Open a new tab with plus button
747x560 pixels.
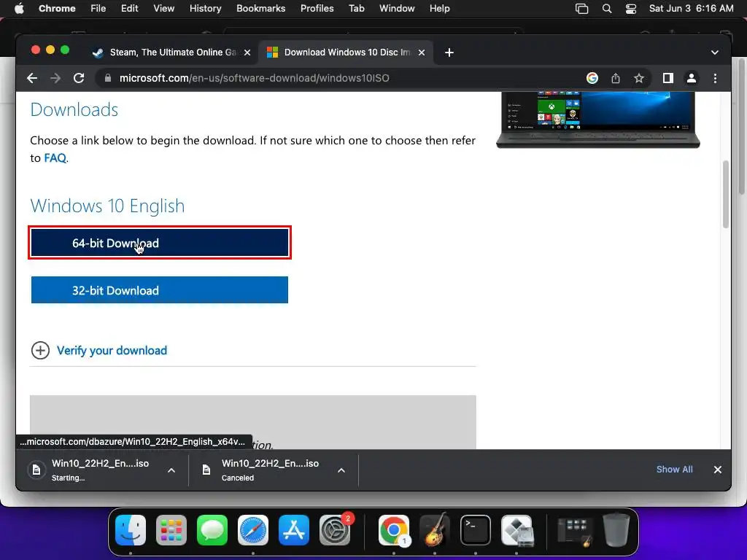click(449, 52)
